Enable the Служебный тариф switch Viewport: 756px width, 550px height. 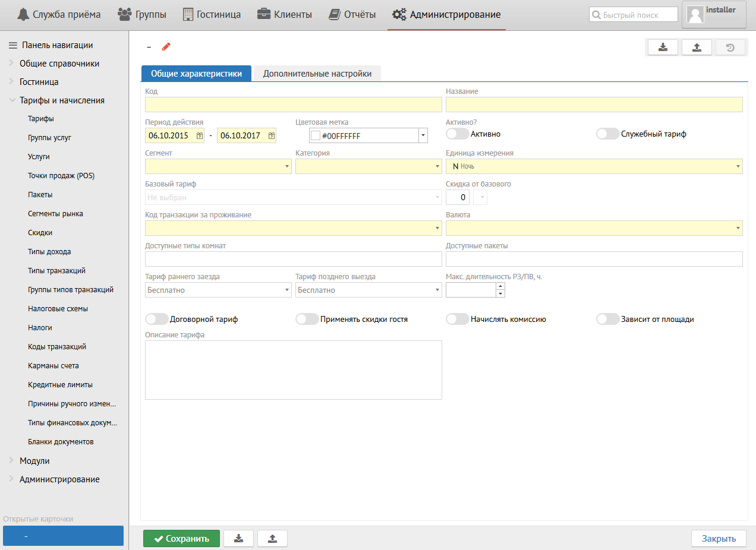607,134
